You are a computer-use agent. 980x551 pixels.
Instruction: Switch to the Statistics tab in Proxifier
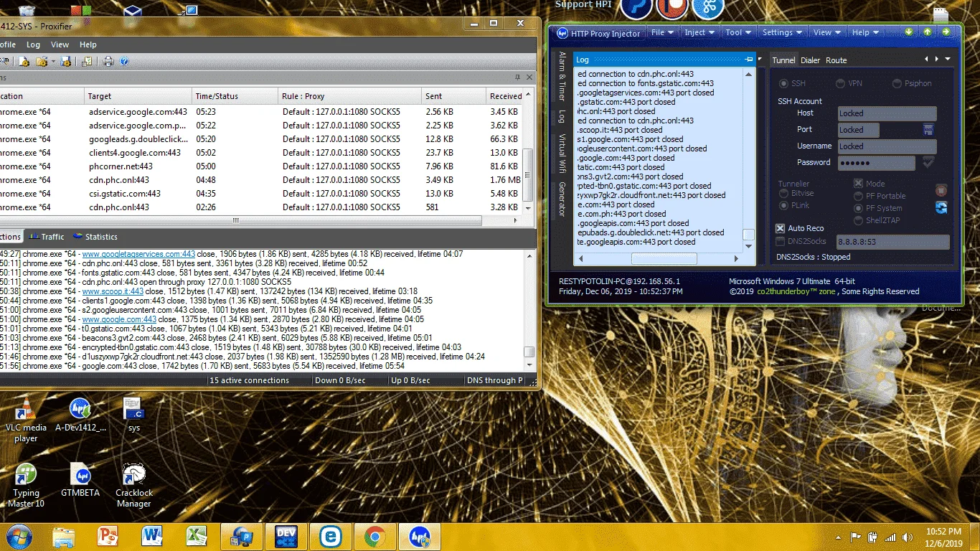(95, 237)
